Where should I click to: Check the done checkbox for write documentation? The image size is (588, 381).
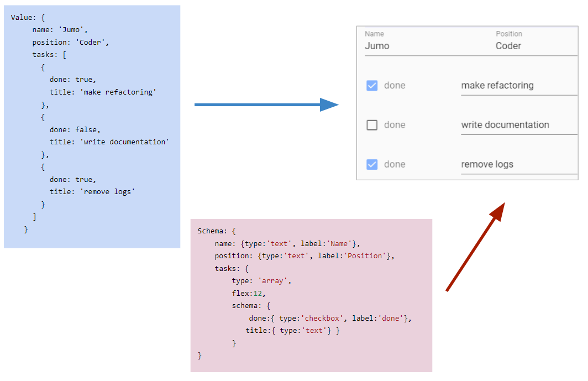pos(371,125)
